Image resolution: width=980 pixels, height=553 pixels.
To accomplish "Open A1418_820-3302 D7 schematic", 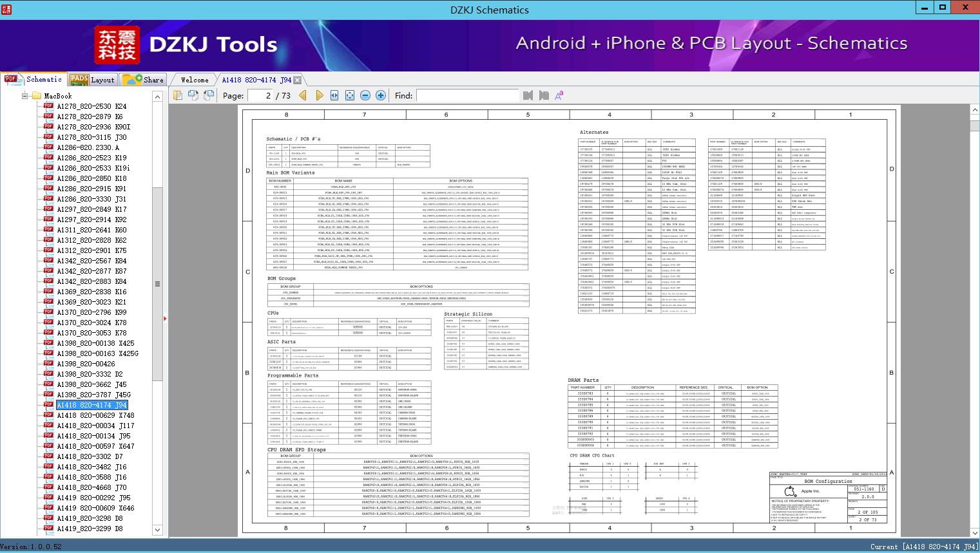I will coord(90,456).
